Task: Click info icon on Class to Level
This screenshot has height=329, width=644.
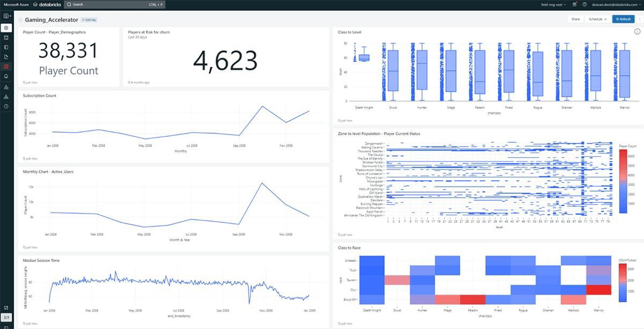Action: [x=637, y=32]
